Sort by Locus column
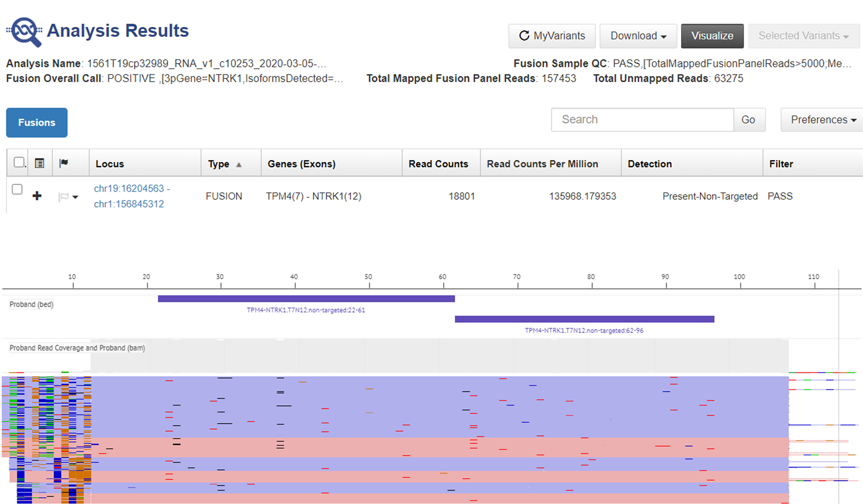The width and height of the screenshot is (863, 504). tap(110, 164)
